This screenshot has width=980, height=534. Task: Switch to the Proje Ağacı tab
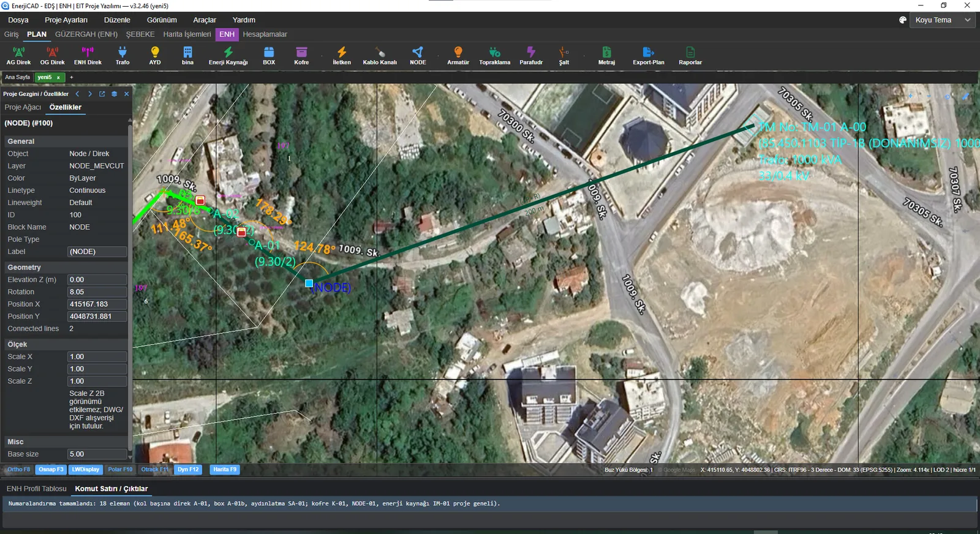23,107
